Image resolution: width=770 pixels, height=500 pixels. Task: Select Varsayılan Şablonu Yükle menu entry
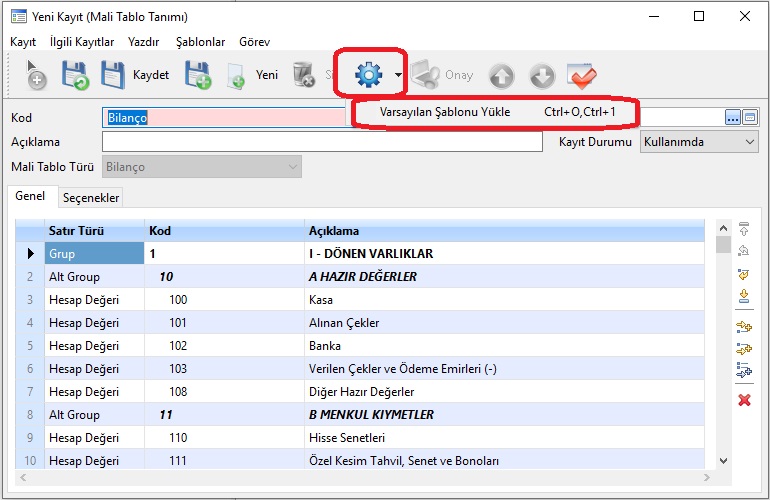[445, 112]
